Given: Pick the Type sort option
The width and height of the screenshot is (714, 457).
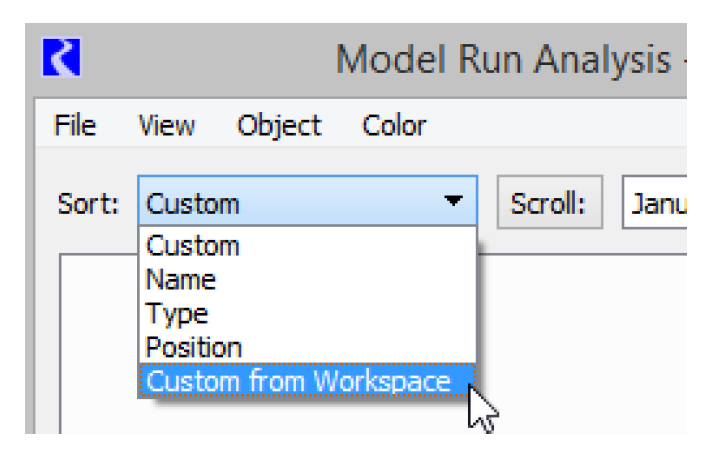Looking at the screenshot, I should (177, 314).
